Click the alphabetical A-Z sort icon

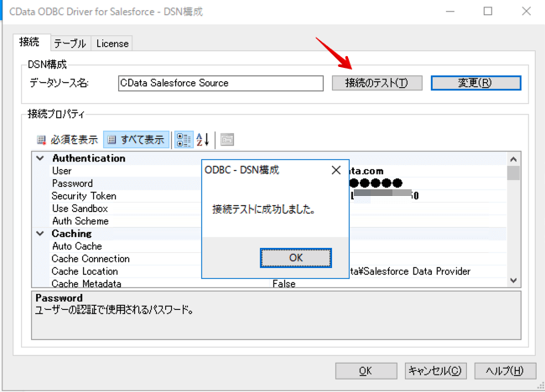pos(203,140)
